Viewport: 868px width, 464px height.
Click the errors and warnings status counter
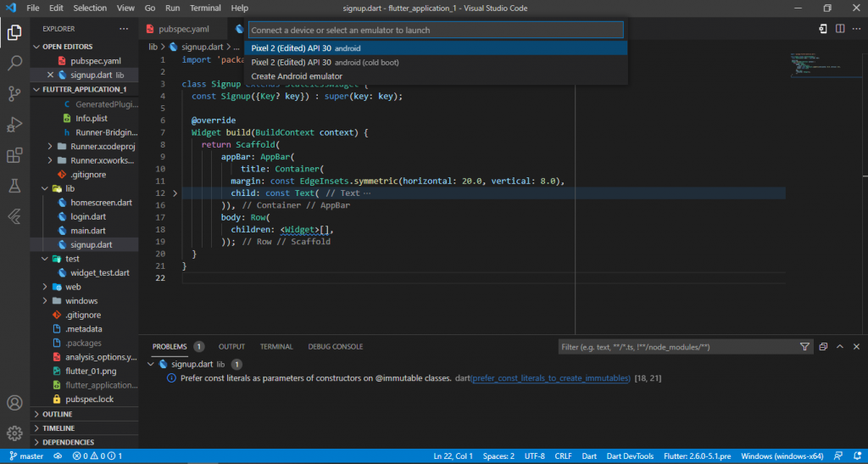click(97, 456)
